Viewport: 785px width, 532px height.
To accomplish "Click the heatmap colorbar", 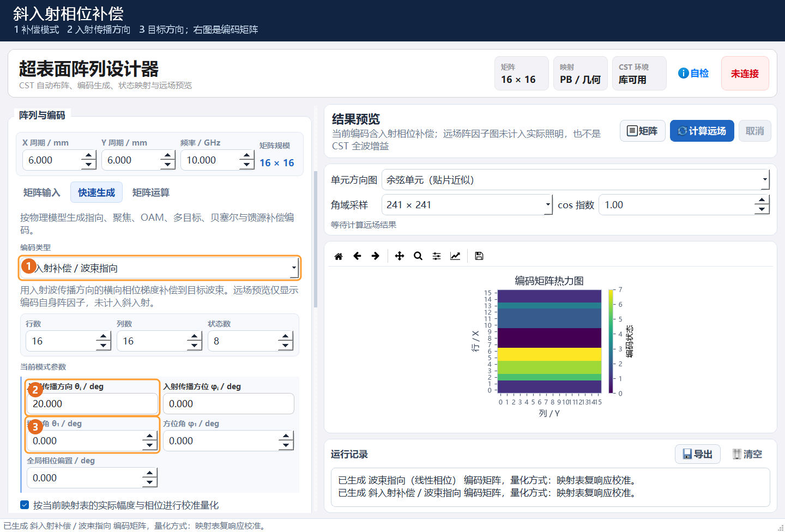I will 611,341.
